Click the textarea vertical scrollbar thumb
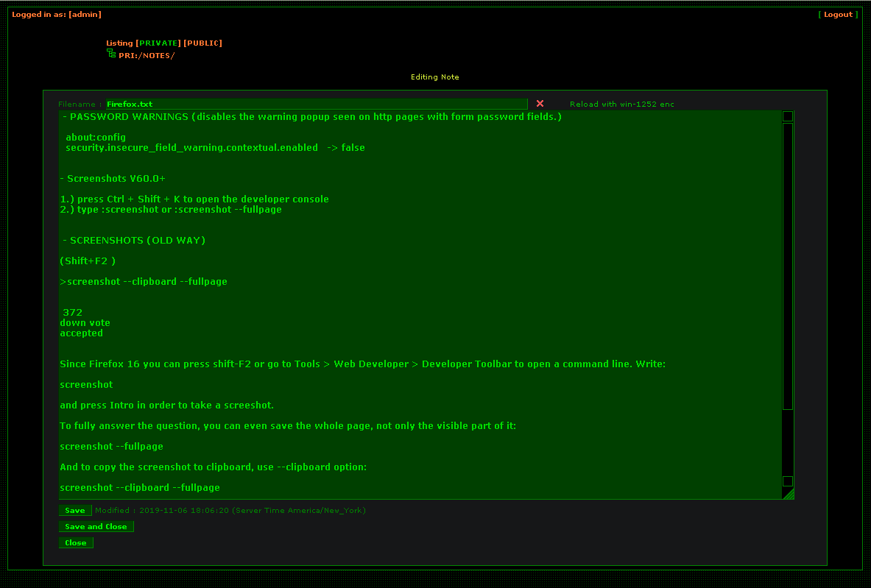The width and height of the screenshot is (871, 588). (x=788, y=265)
